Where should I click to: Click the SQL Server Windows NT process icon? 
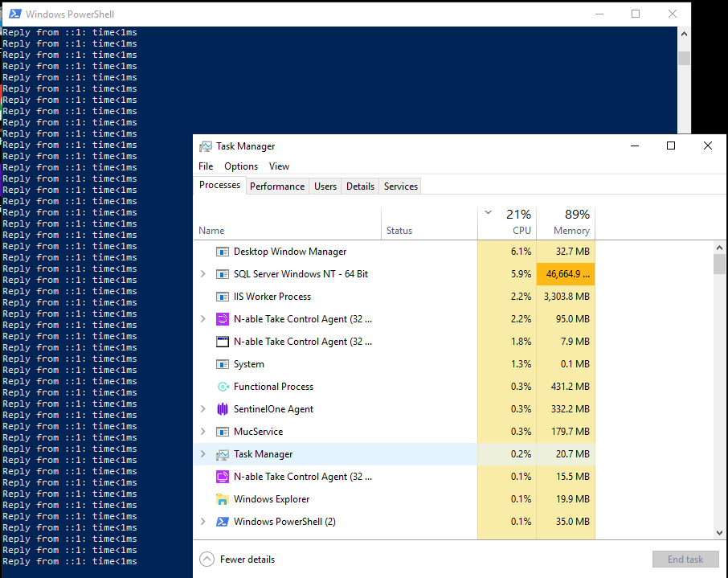(x=223, y=274)
